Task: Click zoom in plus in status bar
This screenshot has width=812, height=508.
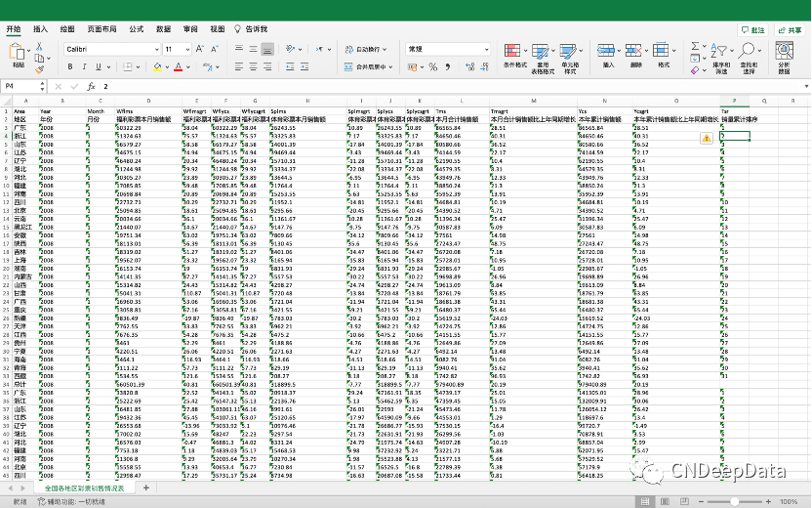Action: [x=768, y=501]
